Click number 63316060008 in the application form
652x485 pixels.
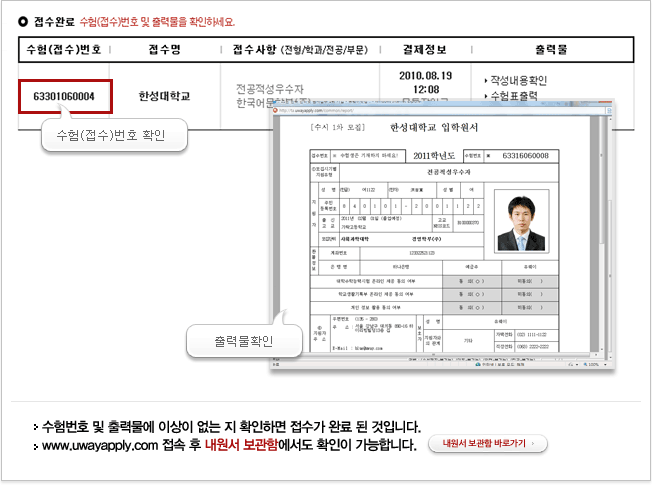[x=525, y=156]
